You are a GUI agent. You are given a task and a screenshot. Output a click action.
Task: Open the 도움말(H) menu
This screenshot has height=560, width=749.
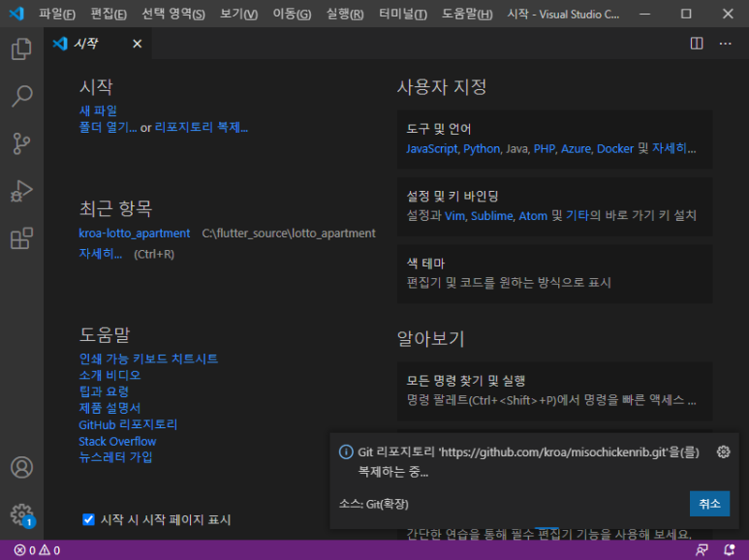point(467,14)
